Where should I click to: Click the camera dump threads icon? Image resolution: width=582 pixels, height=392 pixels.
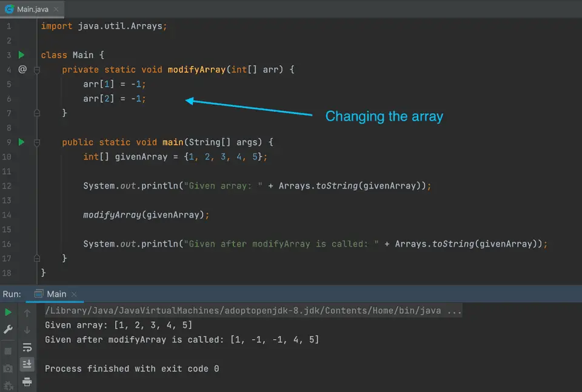[x=8, y=368]
